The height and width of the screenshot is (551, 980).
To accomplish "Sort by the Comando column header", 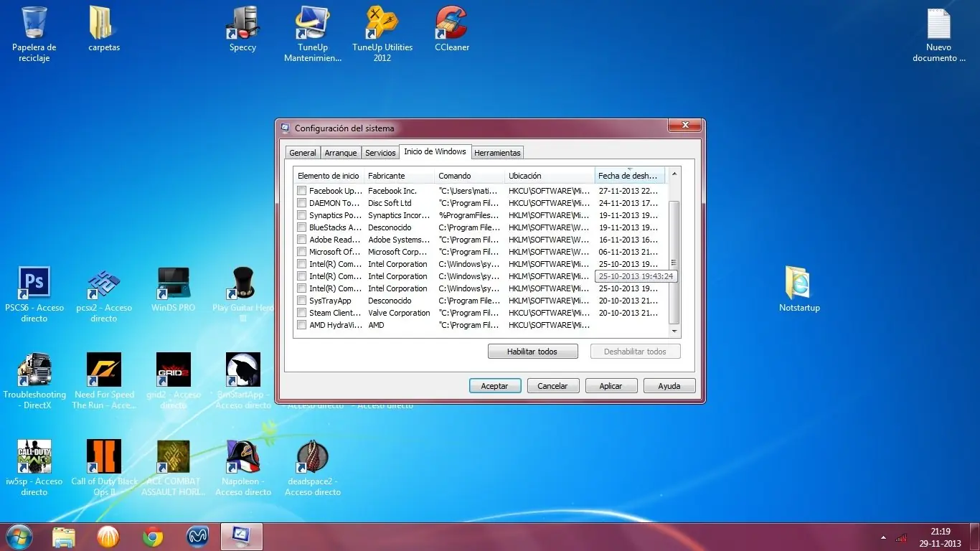I will 470,176.
